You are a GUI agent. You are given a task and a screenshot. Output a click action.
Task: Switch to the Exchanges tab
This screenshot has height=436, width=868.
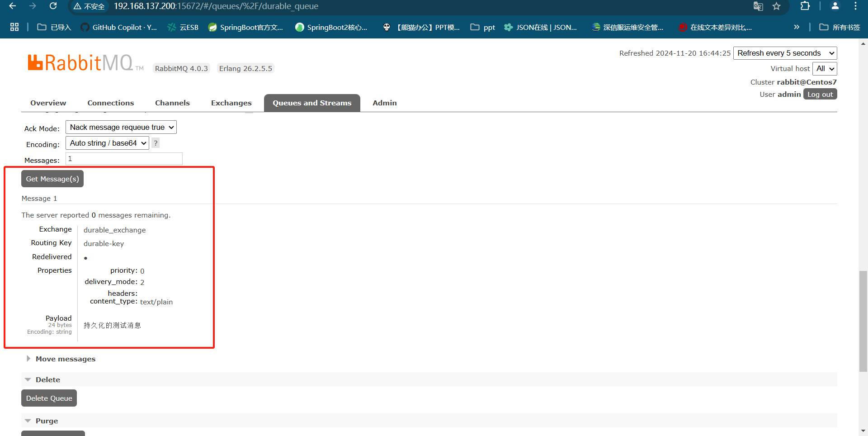(231, 103)
